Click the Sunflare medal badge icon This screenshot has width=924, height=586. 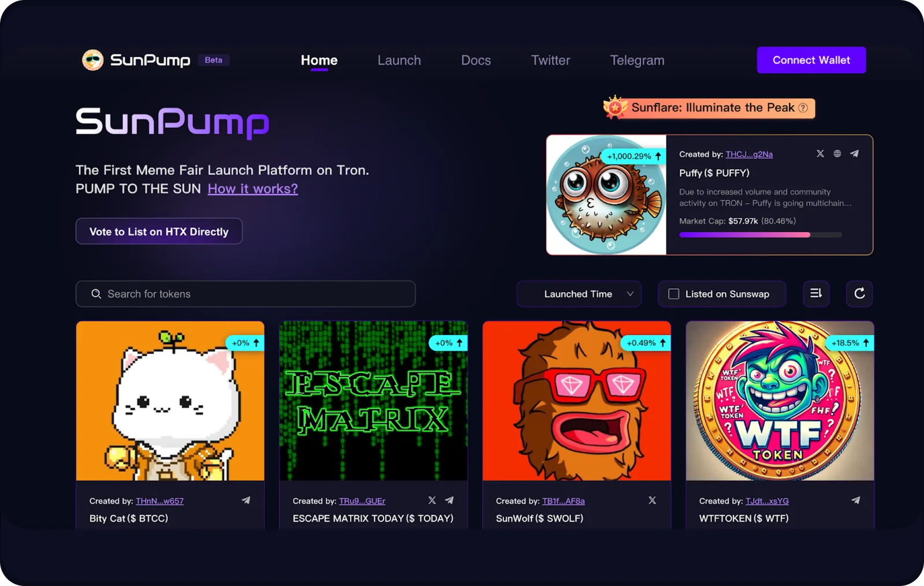(616, 107)
